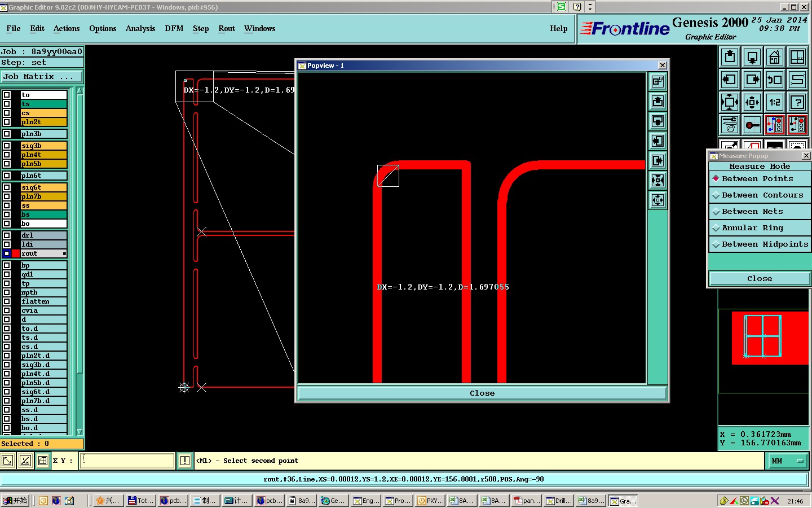Click the colored net traffic-light icon
Image resolution: width=812 pixels, height=508 pixels.
click(775, 125)
